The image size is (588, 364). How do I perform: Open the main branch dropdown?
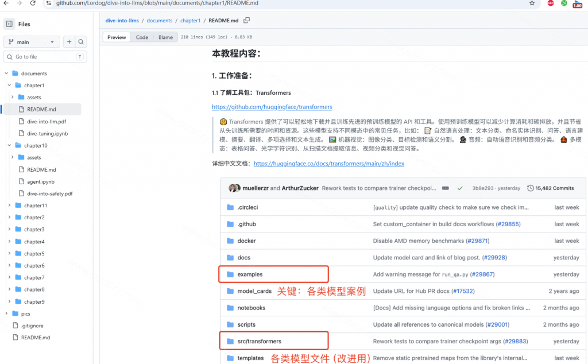[x=32, y=42]
